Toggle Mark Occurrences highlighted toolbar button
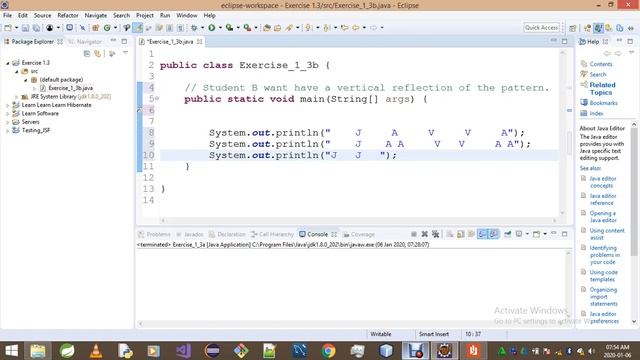Image resolution: width=640 pixels, height=360 pixels. [138, 28]
